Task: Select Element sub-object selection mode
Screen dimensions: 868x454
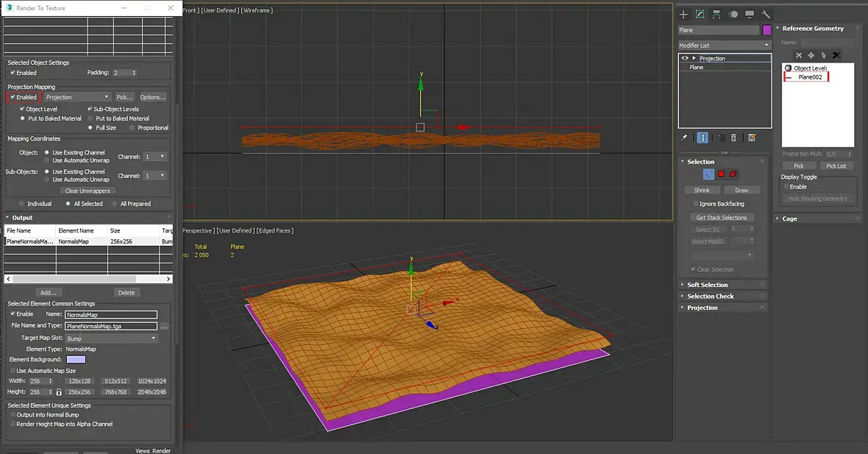Action: pos(733,174)
